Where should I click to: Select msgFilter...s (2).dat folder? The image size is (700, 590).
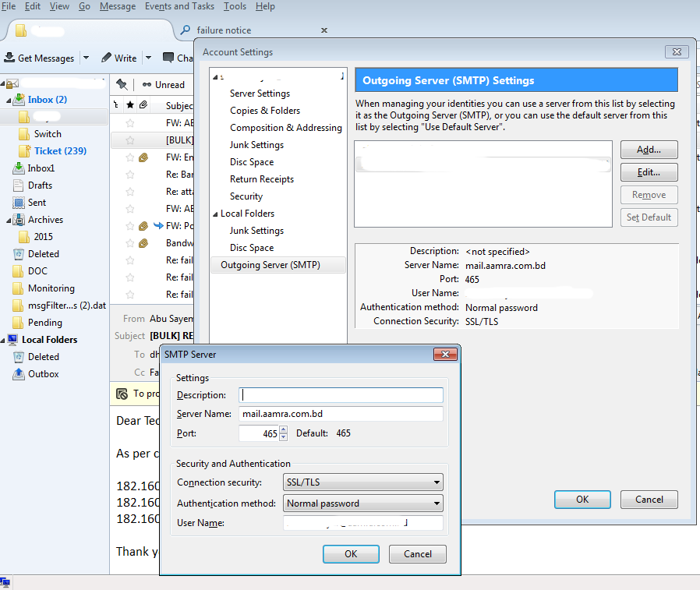pos(67,306)
